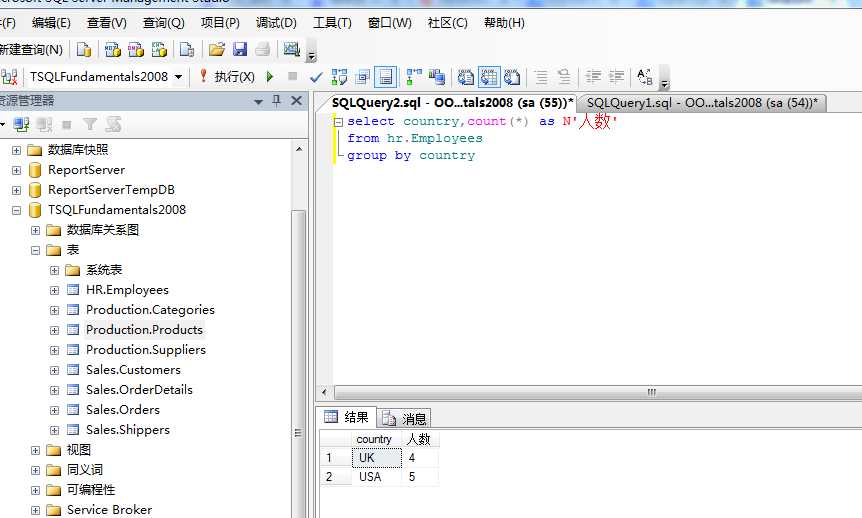862x518 pixels.
Task: Close the Object Explorer panel
Action: tap(296, 101)
